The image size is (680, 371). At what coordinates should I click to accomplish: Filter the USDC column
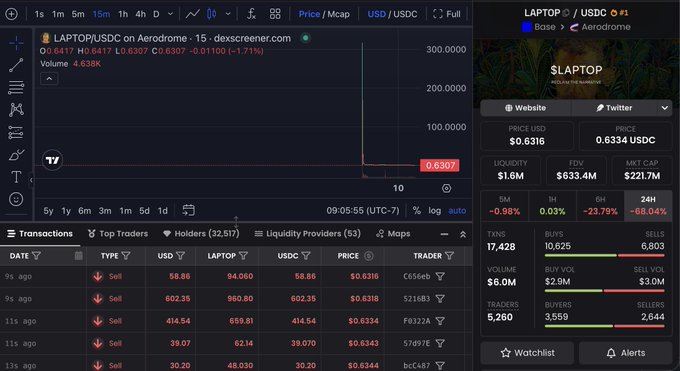pyautogui.click(x=306, y=256)
